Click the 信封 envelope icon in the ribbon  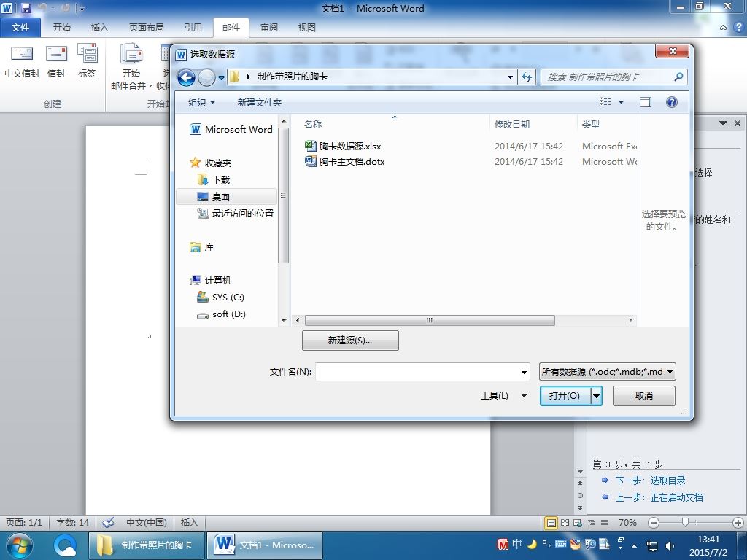coord(56,61)
